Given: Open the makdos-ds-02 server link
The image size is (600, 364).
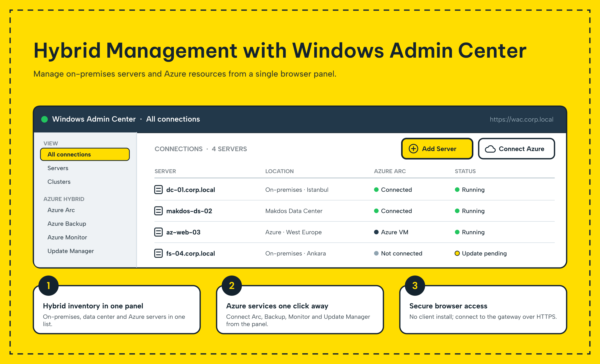Looking at the screenshot, I should pyautogui.click(x=189, y=211).
